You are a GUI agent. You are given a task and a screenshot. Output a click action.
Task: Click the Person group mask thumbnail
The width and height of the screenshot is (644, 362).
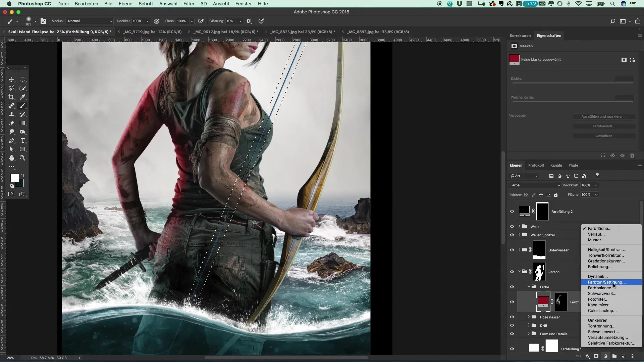(x=539, y=272)
